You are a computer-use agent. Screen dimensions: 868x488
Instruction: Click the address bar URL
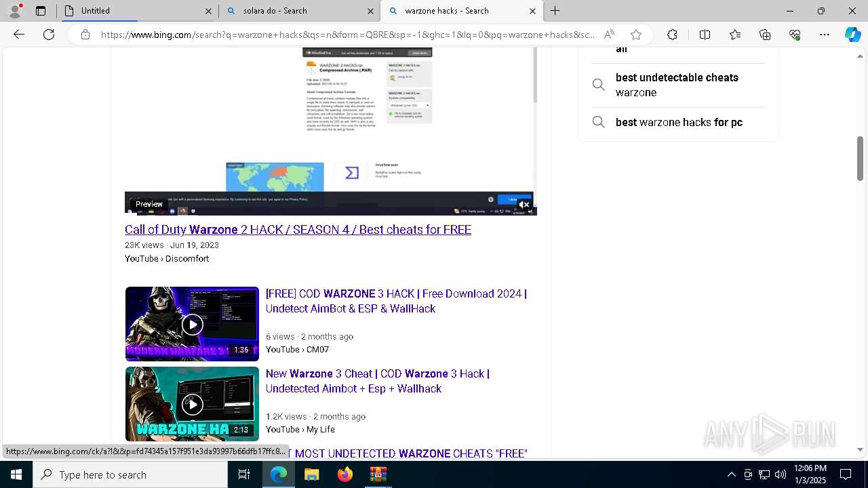pyautogui.click(x=347, y=35)
